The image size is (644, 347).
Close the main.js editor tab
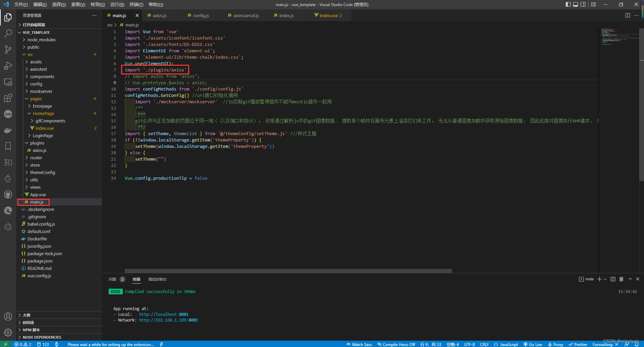(x=137, y=15)
